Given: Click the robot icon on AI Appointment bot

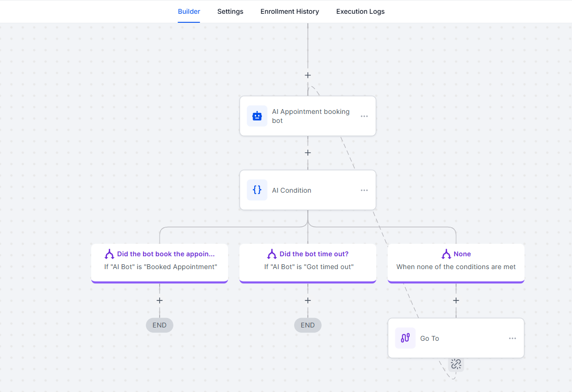Looking at the screenshot, I should tap(257, 116).
